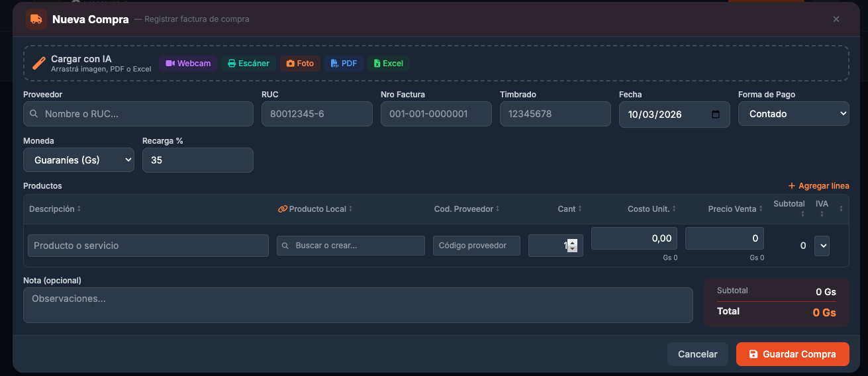Expand the Moneda currency dropdown

click(x=78, y=160)
